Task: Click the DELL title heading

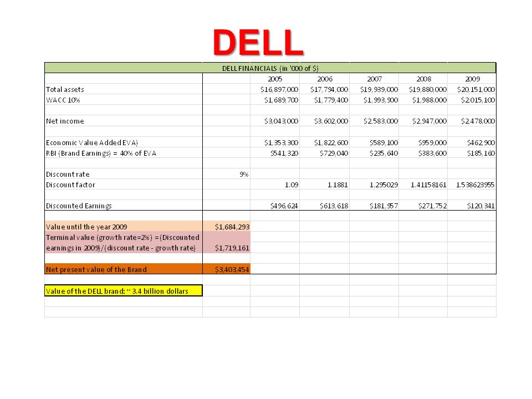Action: [258, 43]
